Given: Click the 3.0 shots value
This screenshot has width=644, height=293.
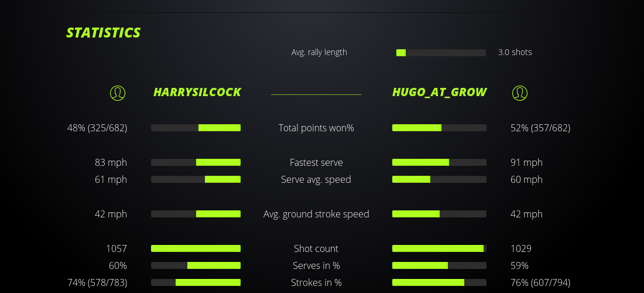Looking at the screenshot, I should (x=515, y=52).
